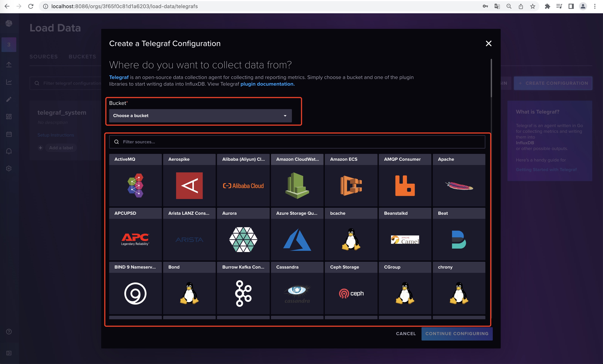Image resolution: width=603 pixels, height=364 pixels.
Task: Open the plugin documentation link
Action: (x=267, y=84)
